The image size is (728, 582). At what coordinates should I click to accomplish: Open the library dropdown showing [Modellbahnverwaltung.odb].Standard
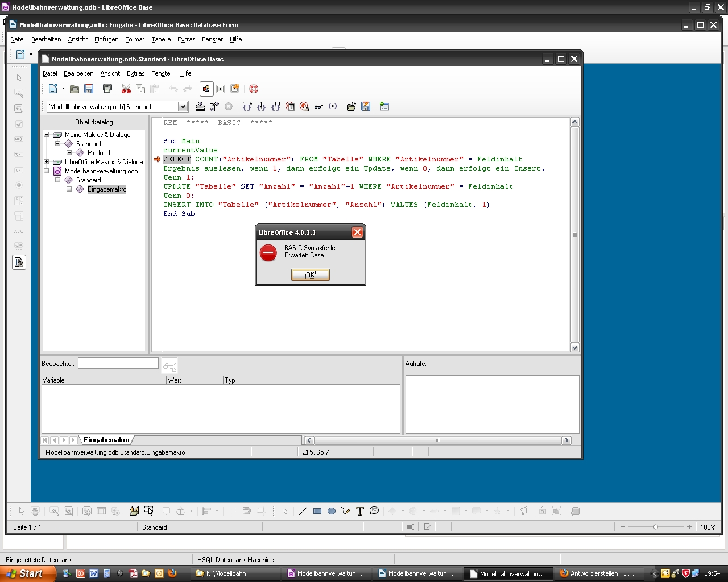click(183, 107)
